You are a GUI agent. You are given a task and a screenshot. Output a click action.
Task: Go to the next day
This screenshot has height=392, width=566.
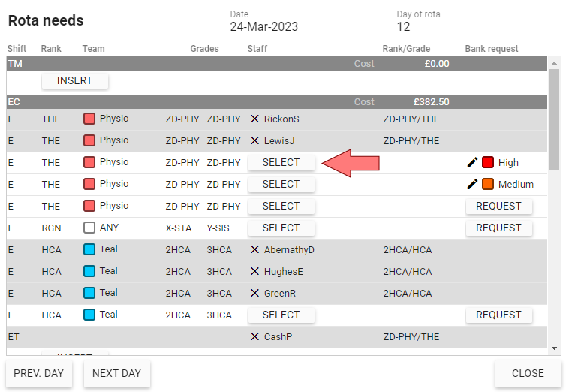tap(116, 373)
